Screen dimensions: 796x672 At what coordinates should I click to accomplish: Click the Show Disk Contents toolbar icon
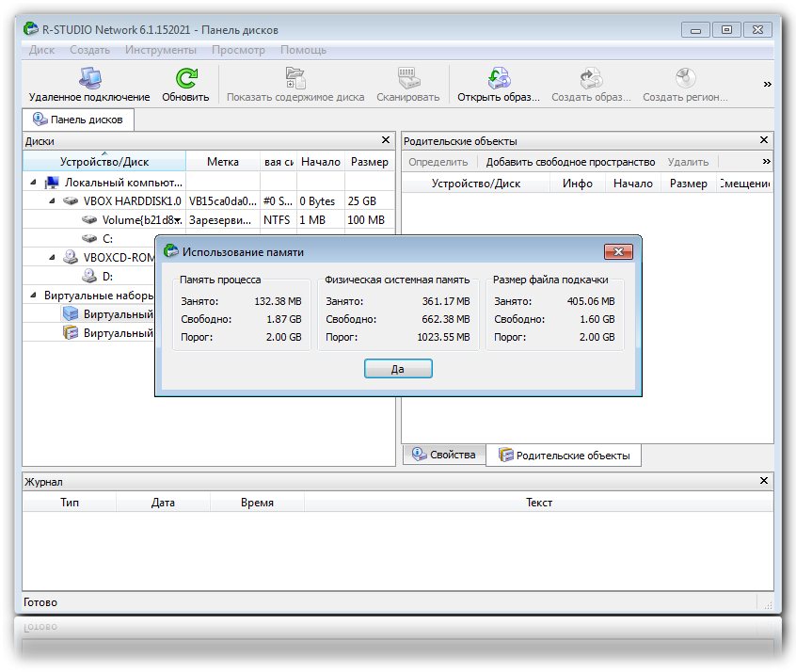pos(295,79)
